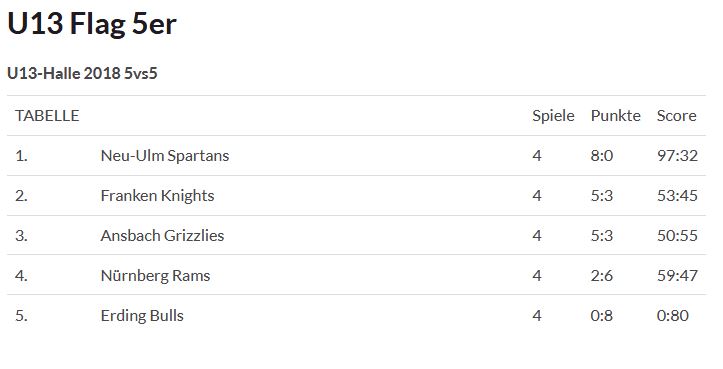723x369 pixels.
Task: Click the 2:6 points value
Action: coord(602,276)
